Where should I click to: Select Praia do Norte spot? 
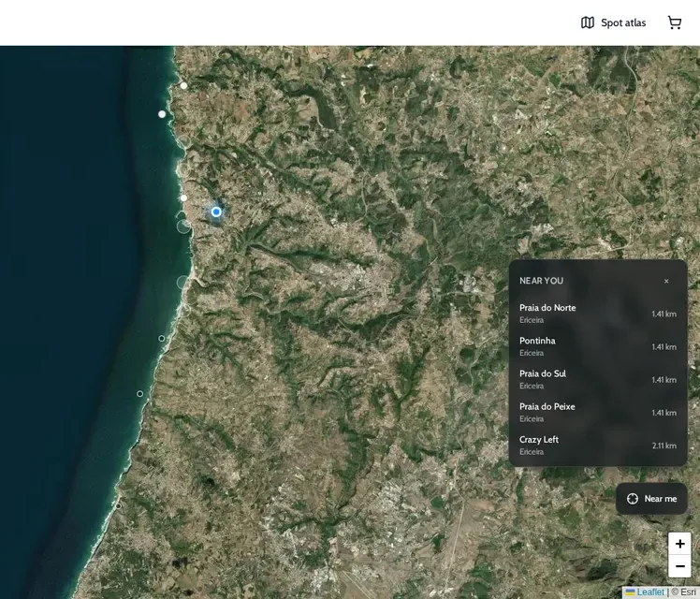pyautogui.click(x=598, y=314)
